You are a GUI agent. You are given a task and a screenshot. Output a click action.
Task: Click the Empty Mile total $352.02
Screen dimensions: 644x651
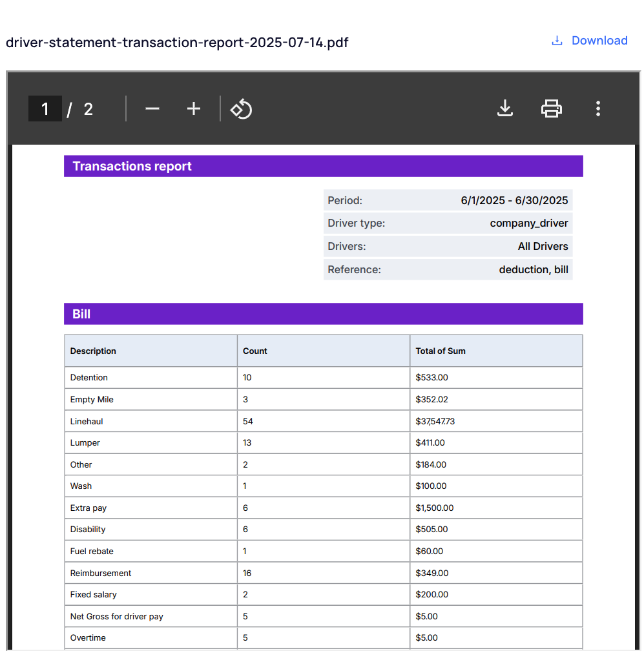point(432,399)
